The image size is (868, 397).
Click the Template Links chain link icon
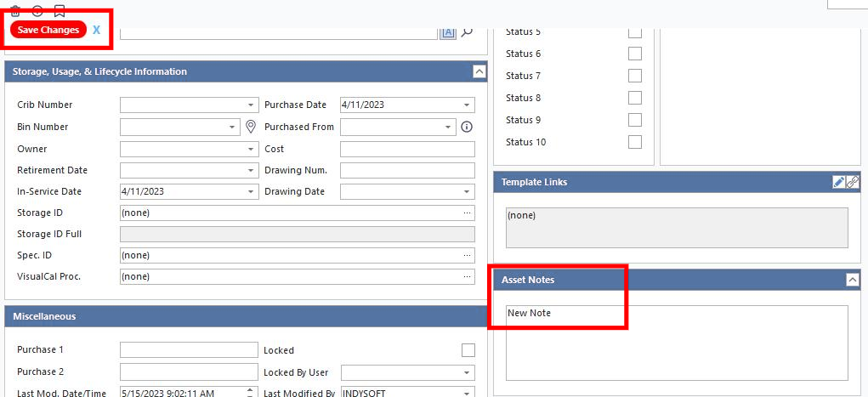click(853, 182)
